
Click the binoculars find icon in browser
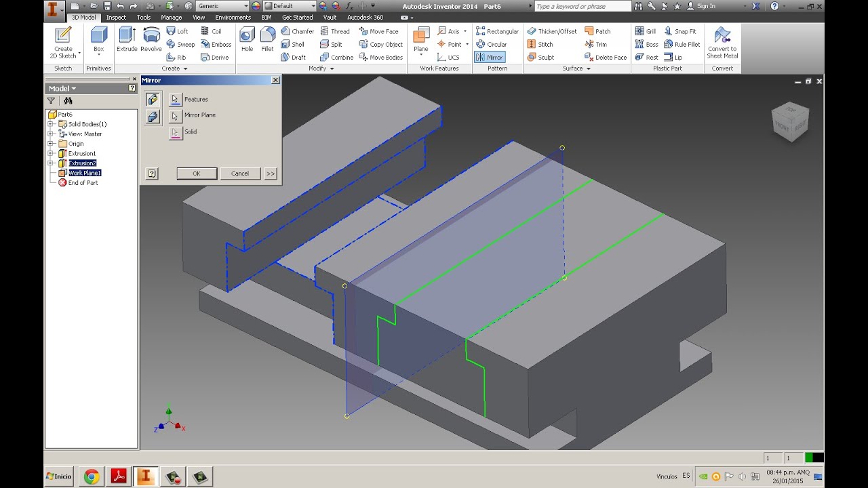point(68,100)
